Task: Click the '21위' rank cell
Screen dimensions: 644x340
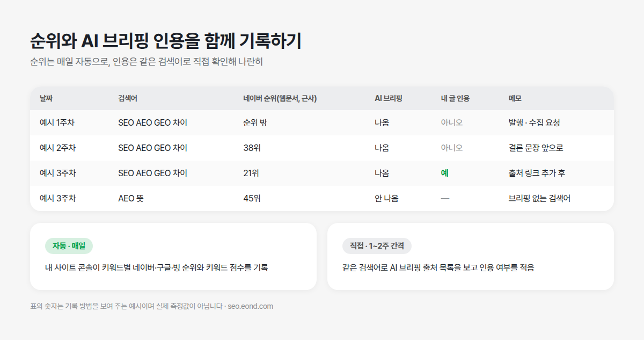Action: point(251,173)
